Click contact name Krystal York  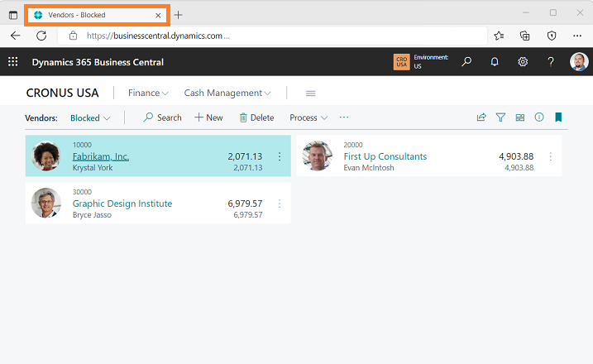(x=93, y=168)
